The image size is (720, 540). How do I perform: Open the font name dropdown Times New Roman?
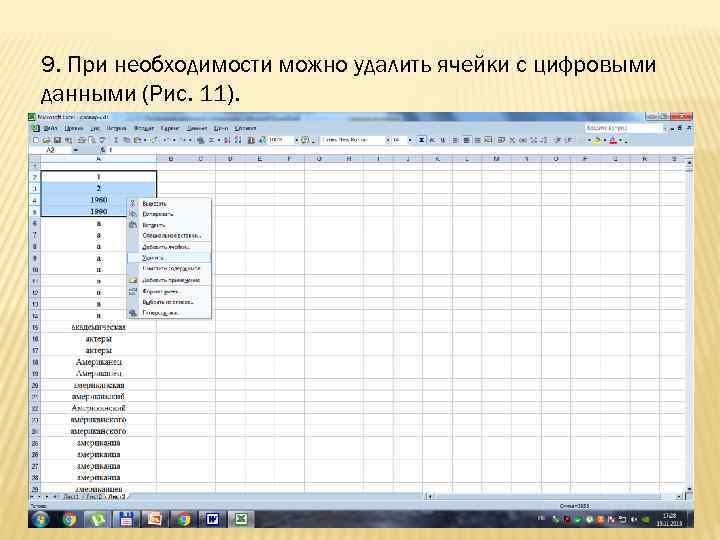pyautogui.click(x=388, y=140)
